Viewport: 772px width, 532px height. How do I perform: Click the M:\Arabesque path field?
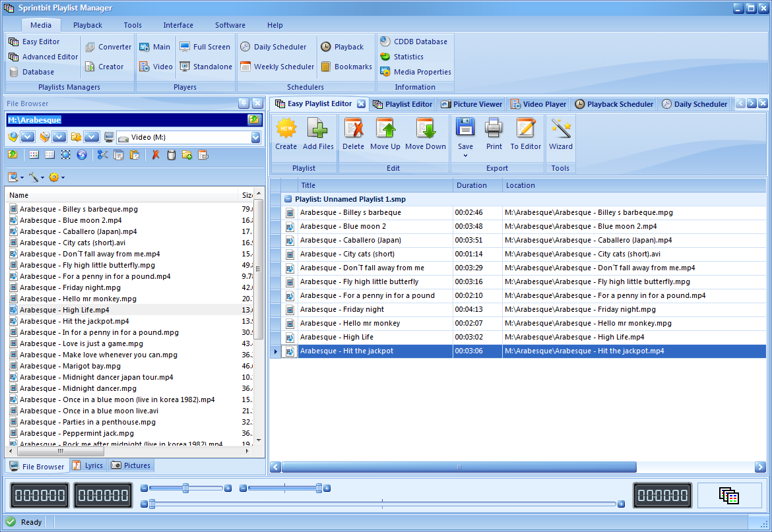tap(127, 119)
